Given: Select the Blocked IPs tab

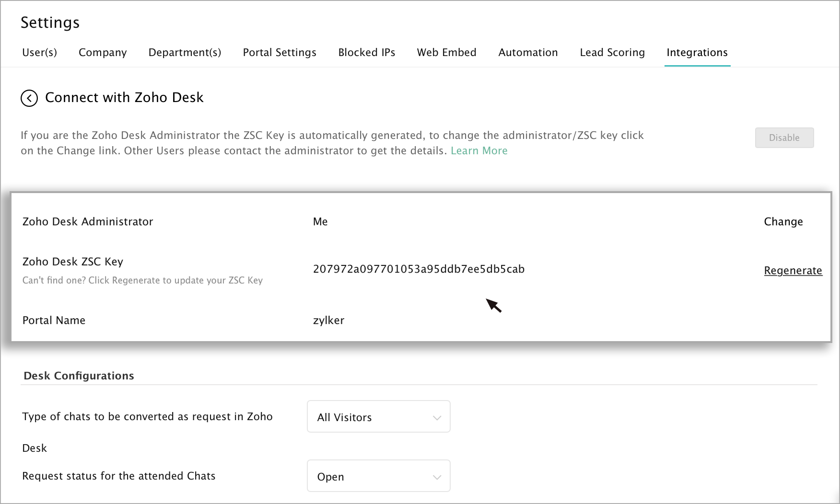Looking at the screenshot, I should [x=367, y=53].
